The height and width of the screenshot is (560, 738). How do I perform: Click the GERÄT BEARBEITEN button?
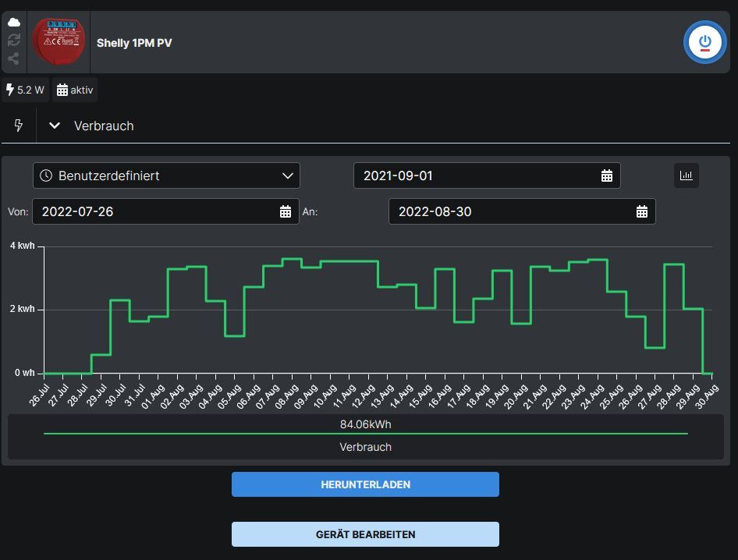pos(365,534)
